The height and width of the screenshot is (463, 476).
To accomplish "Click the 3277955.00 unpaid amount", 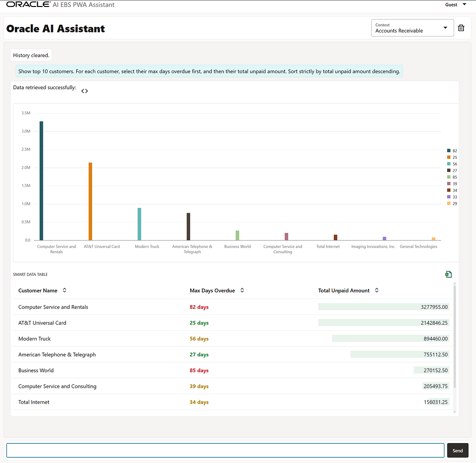I will (x=434, y=307).
